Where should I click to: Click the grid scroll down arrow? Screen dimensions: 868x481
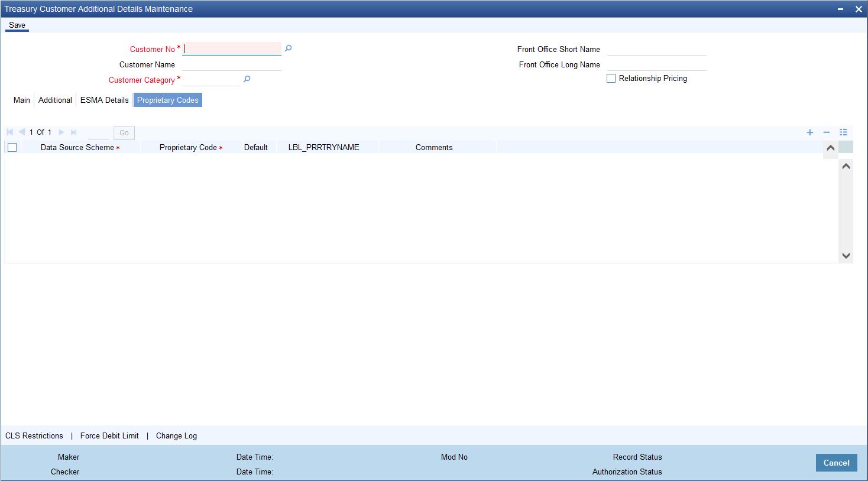tap(846, 255)
